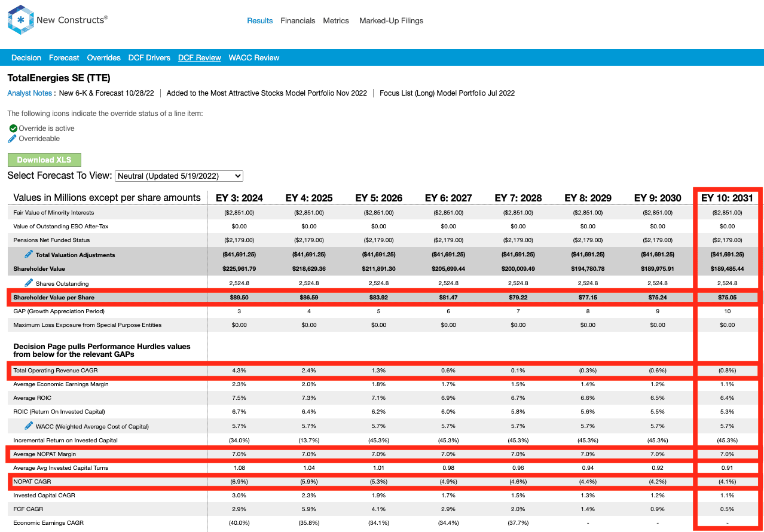This screenshot has height=532, width=764.
Task: Click pencil icon beside Total Valuation Adjustments
Action: click(29, 254)
